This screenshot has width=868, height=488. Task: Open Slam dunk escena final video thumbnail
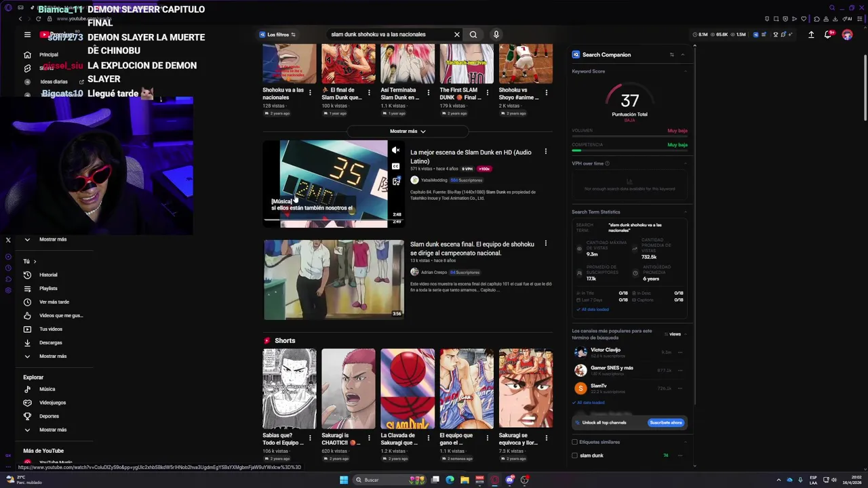point(334,279)
